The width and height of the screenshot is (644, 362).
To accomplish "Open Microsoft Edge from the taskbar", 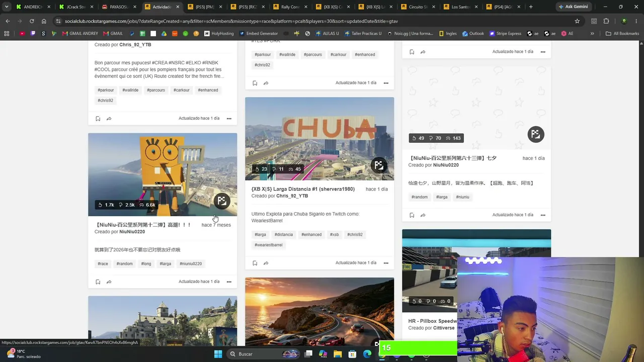I will pyautogui.click(x=367, y=354).
